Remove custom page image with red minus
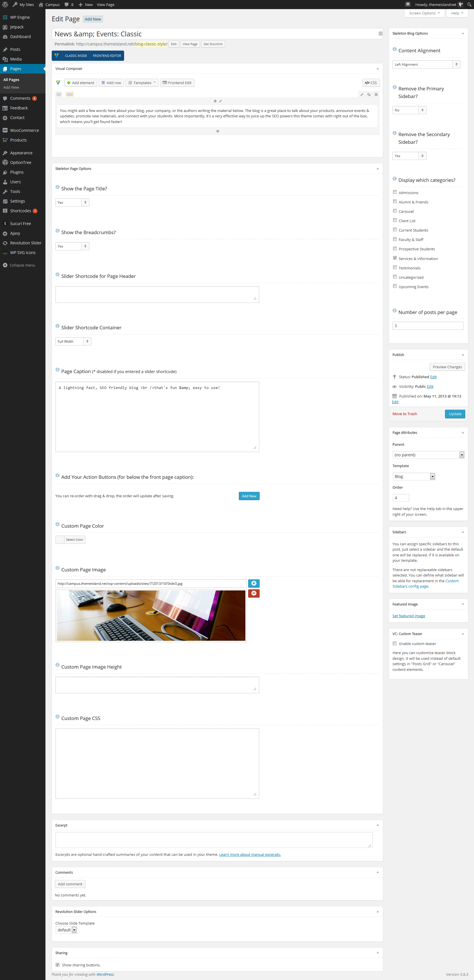 click(254, 593)
